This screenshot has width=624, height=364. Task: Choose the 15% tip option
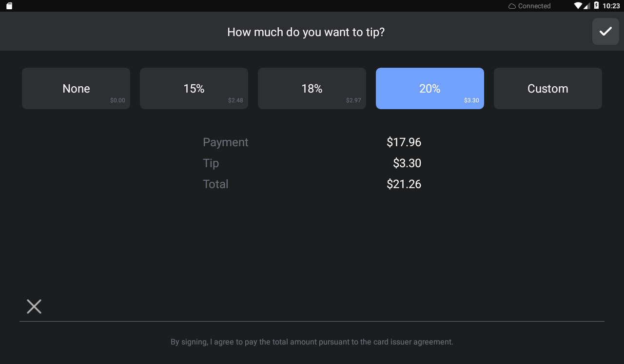click(x=194, y=88)
